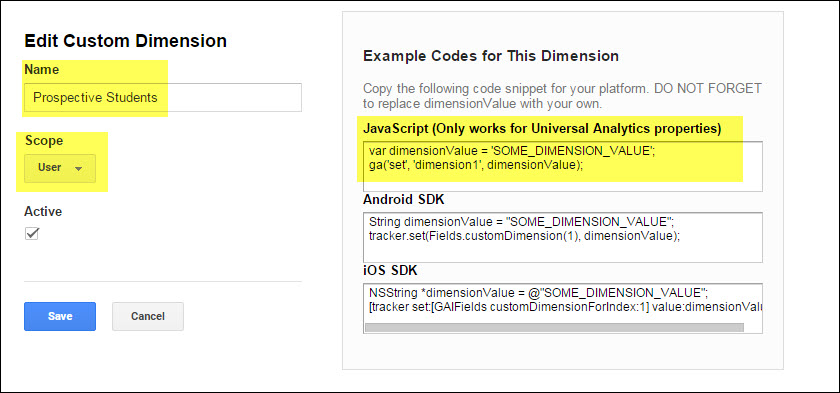
Task: Click the Android SDK code snippet box
Action: (x=562, y=237)
